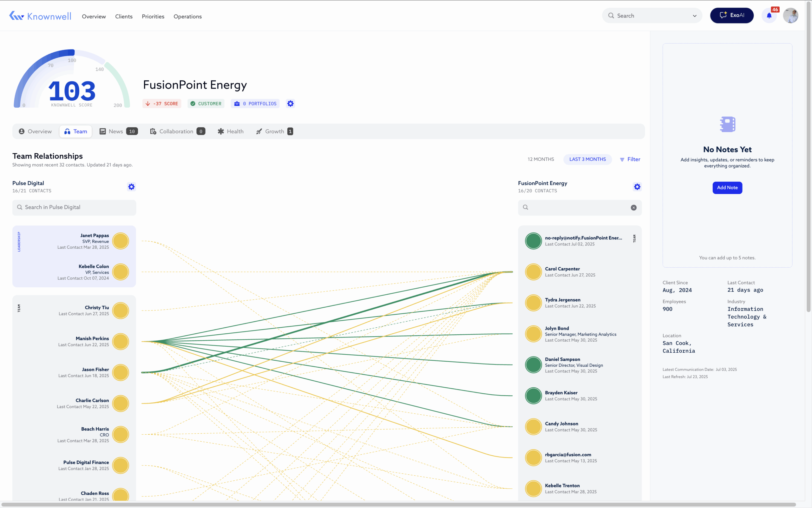The image size is (812, 508).
Task: Click Kebelle Colon contact circle
Action: click(x=121, y=272)
